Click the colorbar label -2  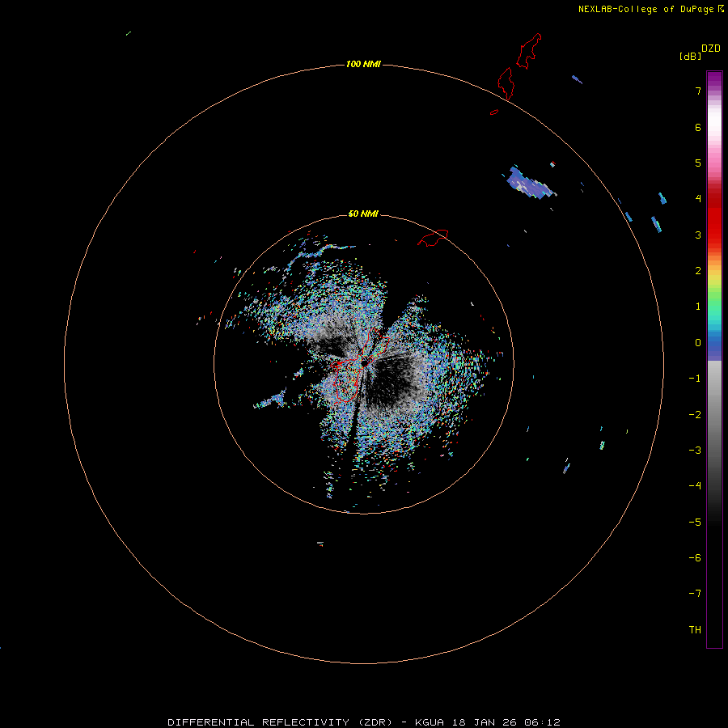695,415
